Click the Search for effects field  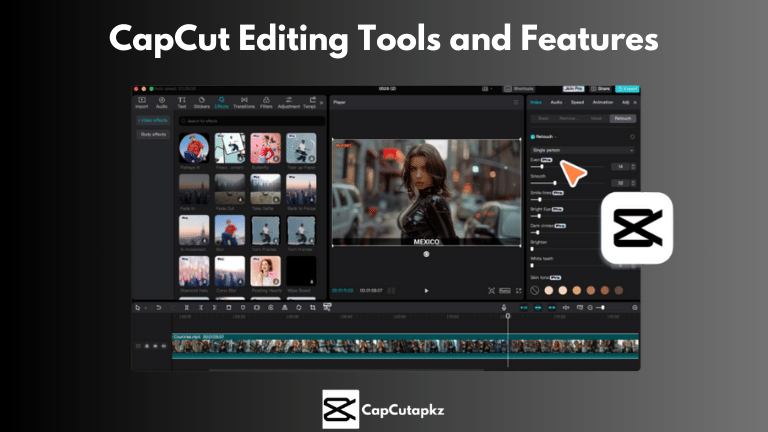click(x=252, y=120)
